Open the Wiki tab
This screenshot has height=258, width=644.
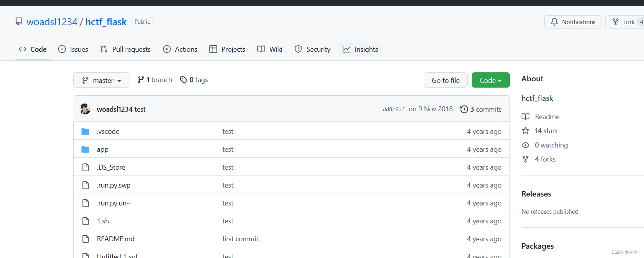point(270,49)
